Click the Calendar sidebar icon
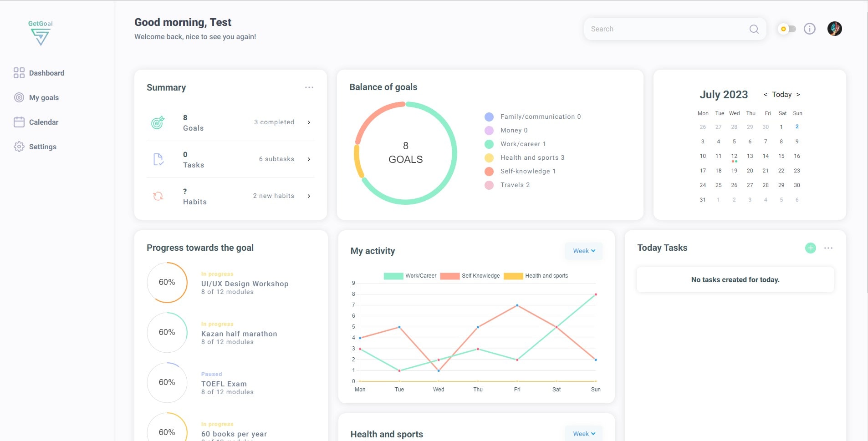This screenshot has width=868, height=441. tap(19, 122)
